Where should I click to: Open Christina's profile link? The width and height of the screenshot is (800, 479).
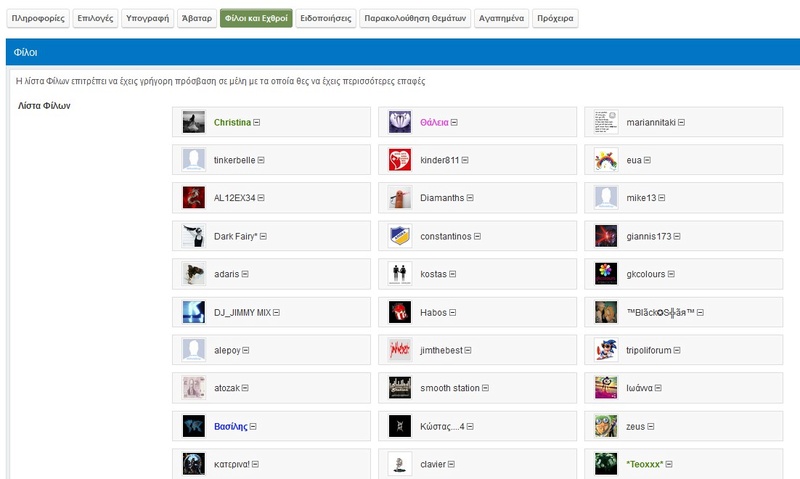point(232,122)
